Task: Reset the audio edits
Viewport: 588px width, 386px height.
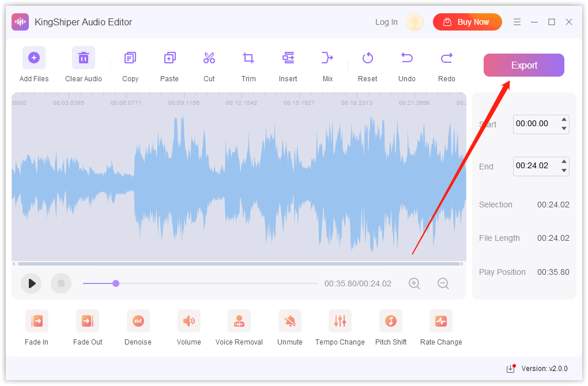Action: tap(368, 58)
